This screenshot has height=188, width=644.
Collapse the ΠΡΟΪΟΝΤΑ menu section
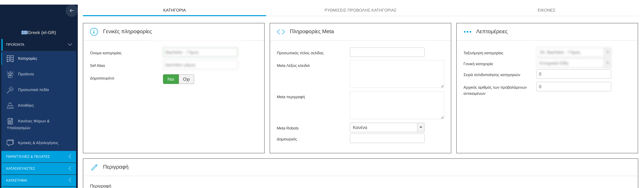point(39,45)
